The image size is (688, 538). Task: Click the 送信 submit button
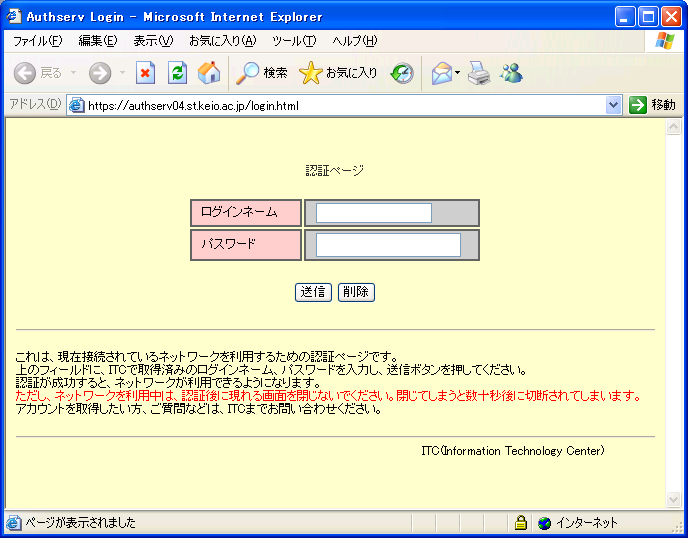(313, 292)
